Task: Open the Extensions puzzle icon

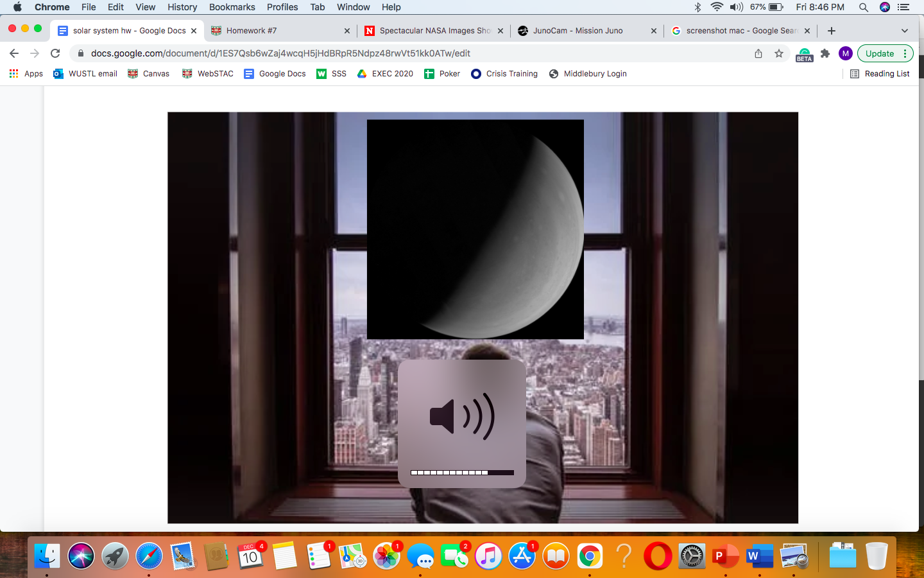Action: point(825,53)
